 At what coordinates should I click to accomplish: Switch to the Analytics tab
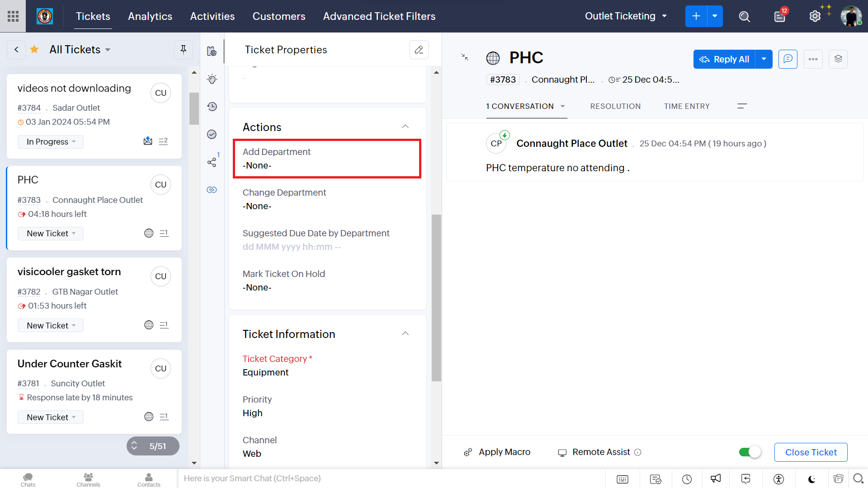click(x=150, y=16)
